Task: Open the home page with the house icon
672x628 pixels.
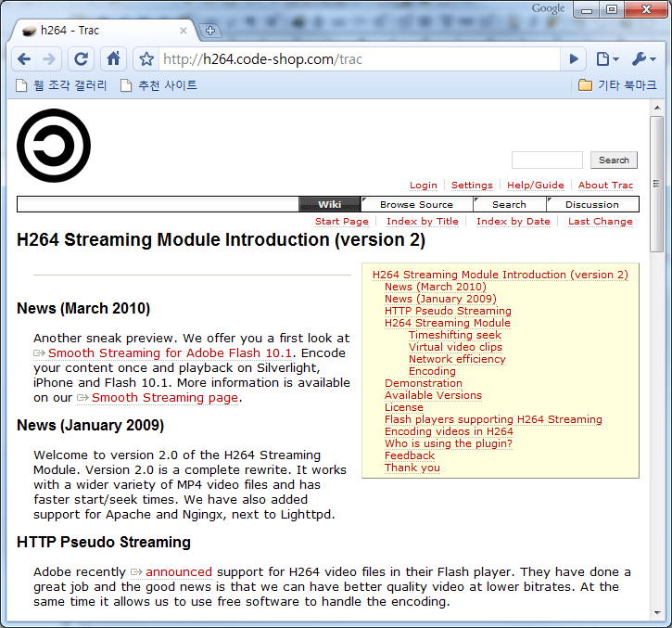Action: point(114,58)
